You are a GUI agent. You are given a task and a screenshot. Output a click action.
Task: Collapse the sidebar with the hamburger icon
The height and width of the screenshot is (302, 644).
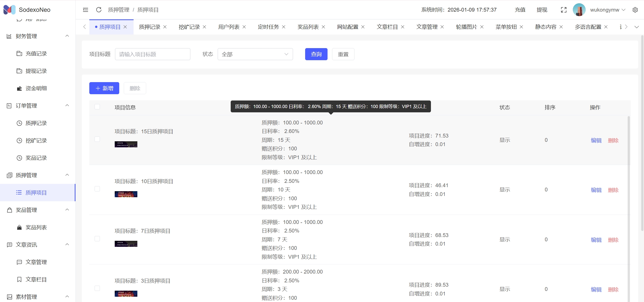pyautogui.click(x=86, y=10)
